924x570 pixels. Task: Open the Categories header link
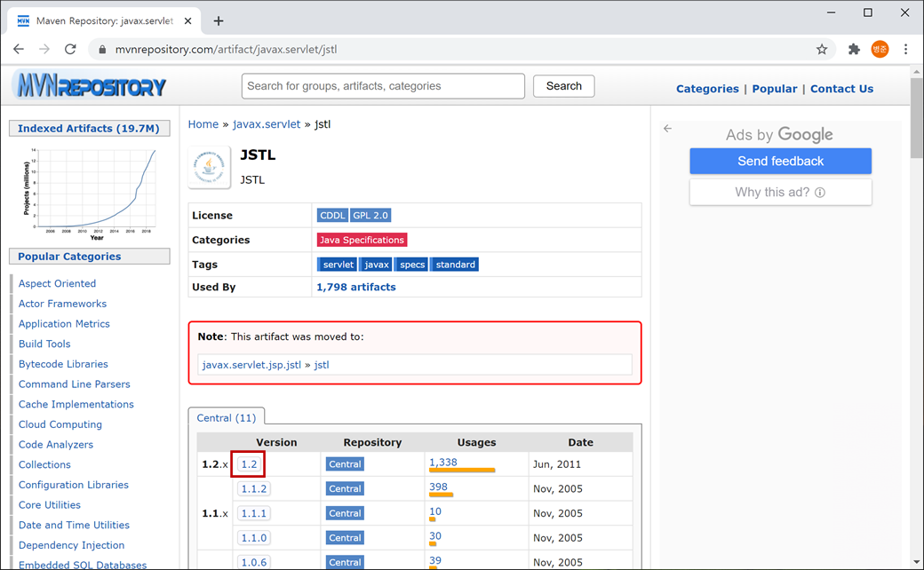(x=707, y=89)
